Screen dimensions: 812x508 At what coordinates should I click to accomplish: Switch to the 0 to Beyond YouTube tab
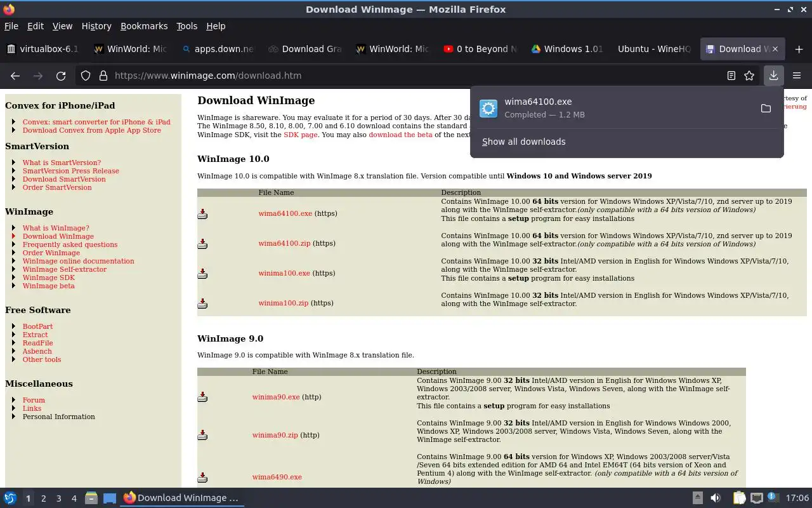(x=480, y=49)
